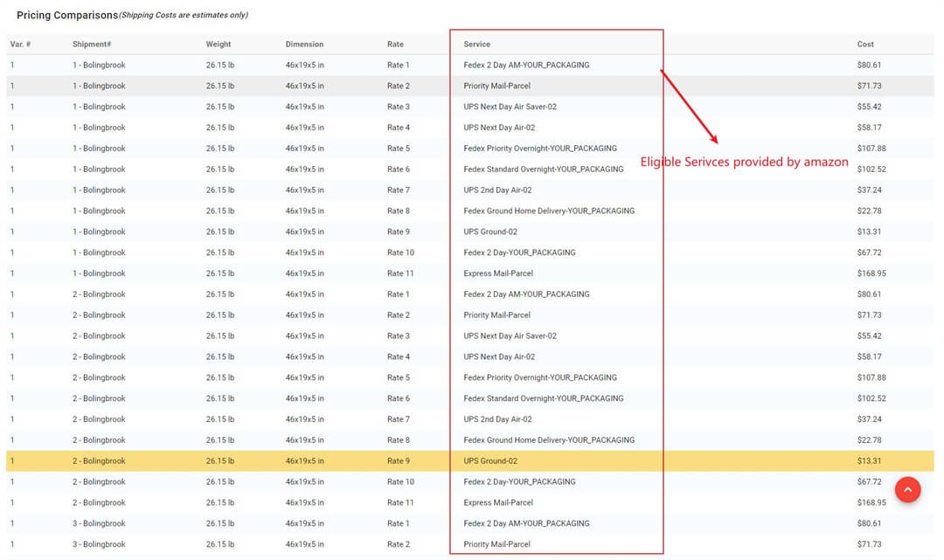Click the 26.15 lb weight for shipment 2 Rate 11

[x=220, y=503]
